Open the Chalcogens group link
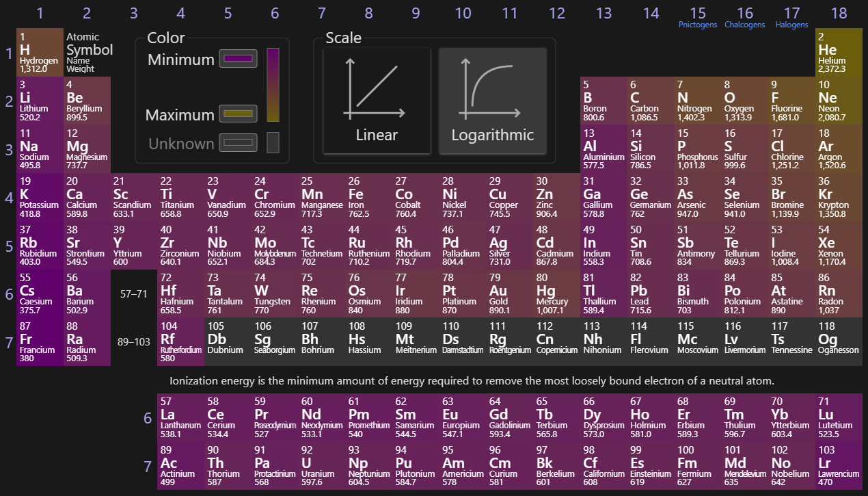 (x=744, y=25)
